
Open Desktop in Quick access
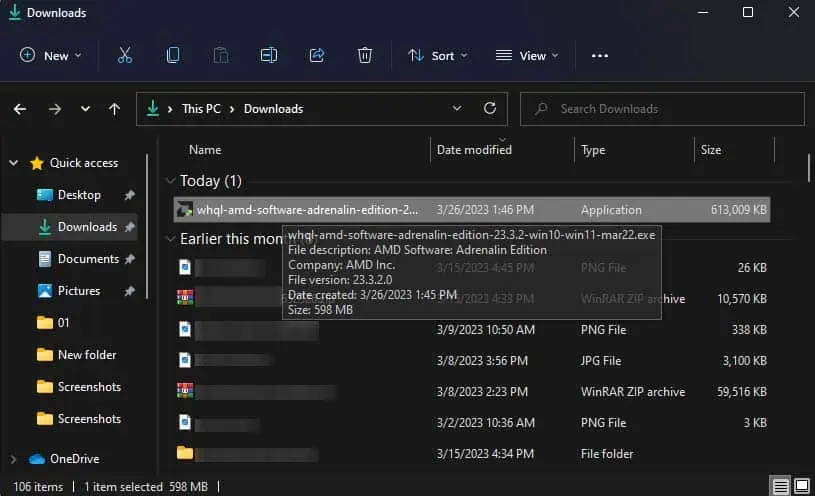[79, 195]
